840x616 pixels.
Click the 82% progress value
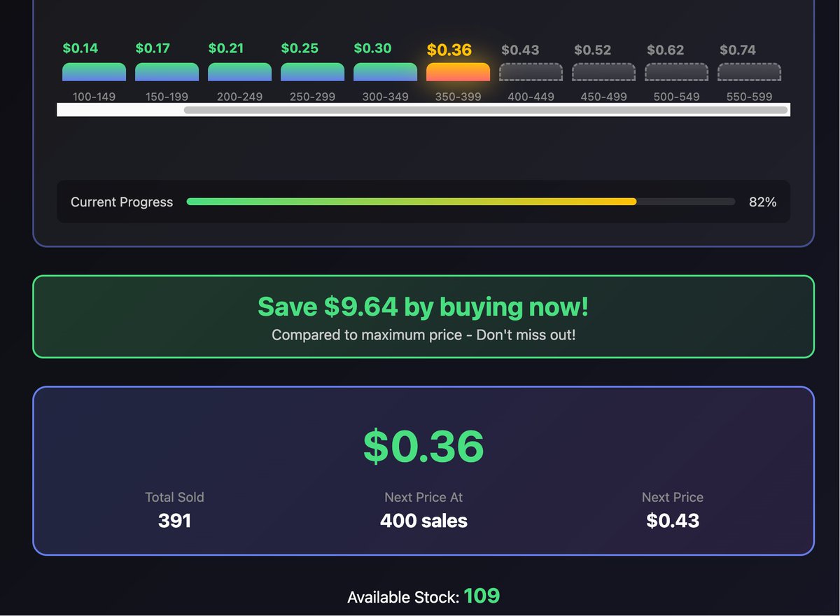(x=762, y=202)
